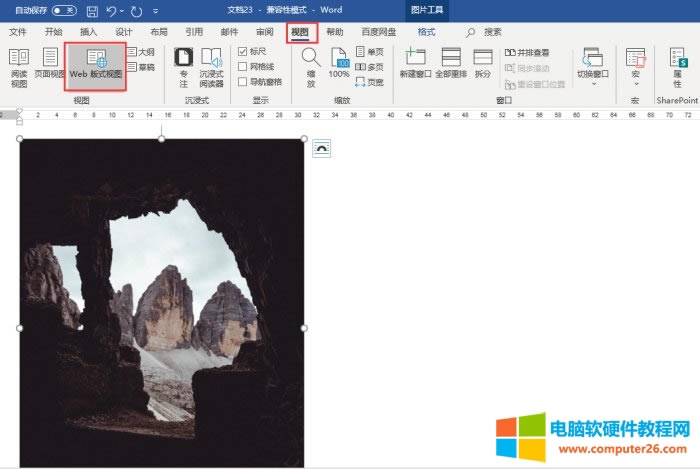Uncheck the 标尺 ruler checkbox
This screenshot has width=700, height=469.
(x=243, y=52)
